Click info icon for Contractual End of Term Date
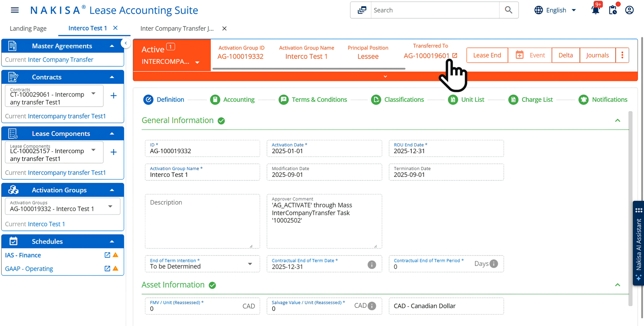644x326 pixels. pyautogui.click(x=371, y=264)
